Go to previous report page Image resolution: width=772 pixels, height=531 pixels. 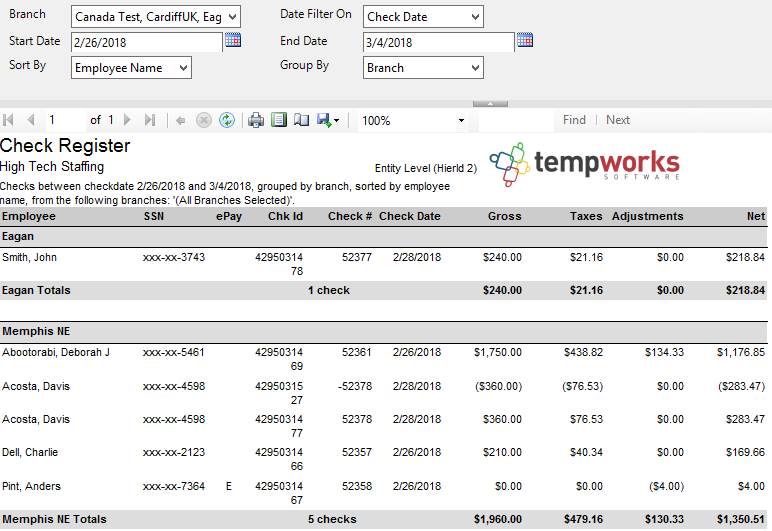pos(31,120)
